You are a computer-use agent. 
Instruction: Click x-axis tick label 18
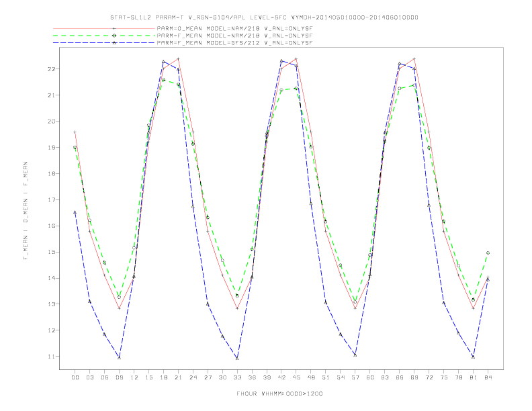tap(163, 377)
